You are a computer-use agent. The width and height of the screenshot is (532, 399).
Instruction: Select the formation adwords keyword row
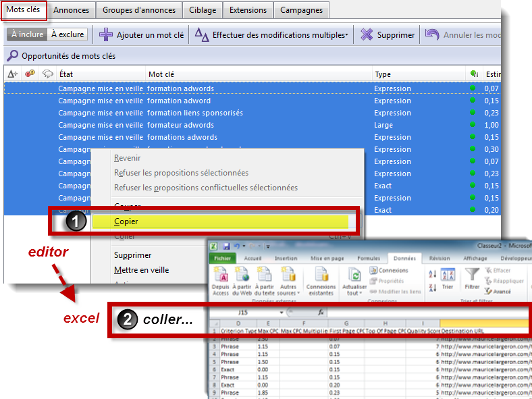(252, 88)
